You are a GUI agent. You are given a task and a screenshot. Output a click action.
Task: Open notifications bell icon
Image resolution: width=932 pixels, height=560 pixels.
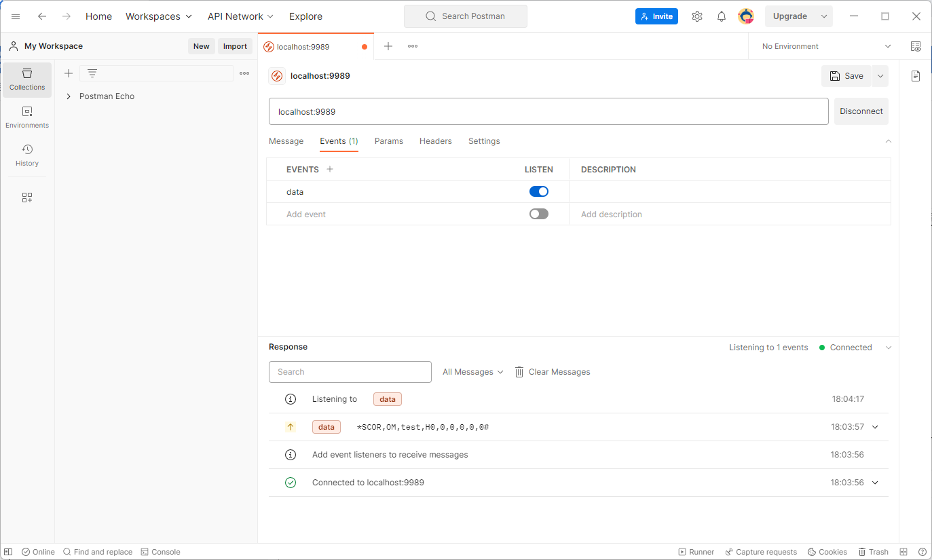coord(722,16)
